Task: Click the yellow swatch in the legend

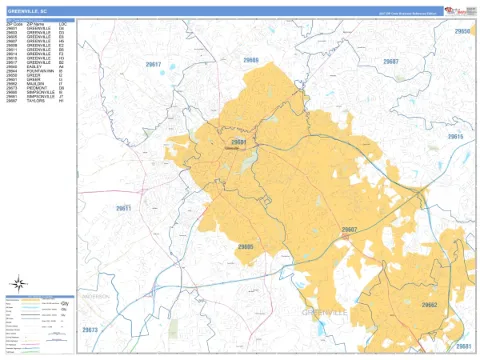Action: pos(30,300)
